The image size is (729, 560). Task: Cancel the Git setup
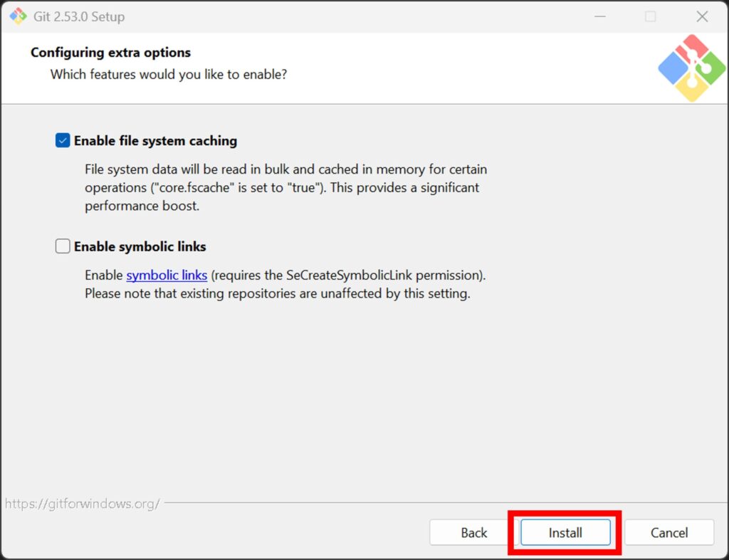(669, 532)
